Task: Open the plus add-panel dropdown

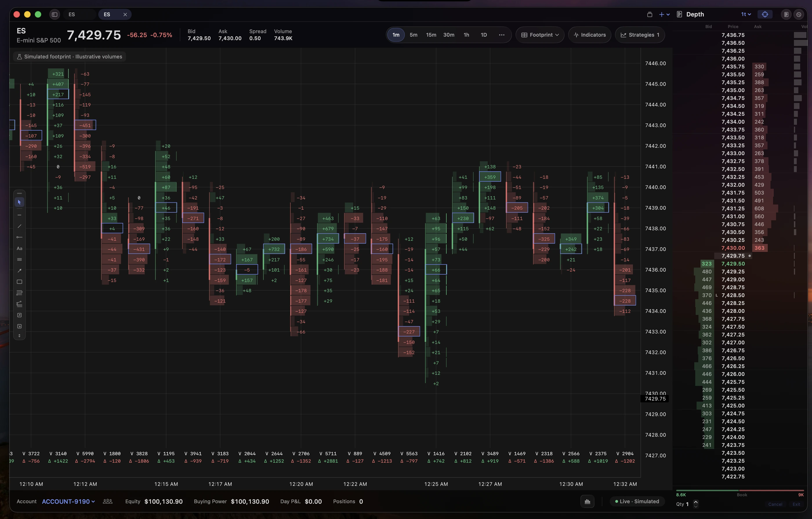Action: pyautogui.click(x=664, y=15)
